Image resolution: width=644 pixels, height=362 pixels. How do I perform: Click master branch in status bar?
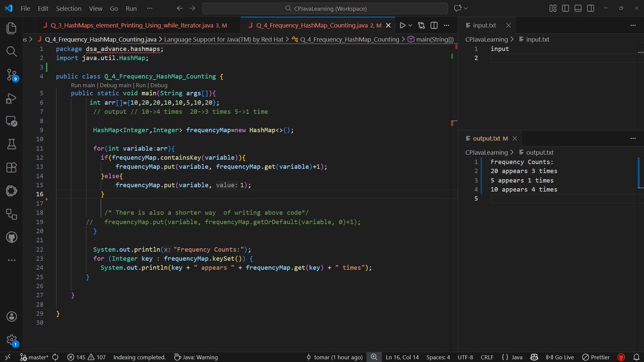point(34,357)
